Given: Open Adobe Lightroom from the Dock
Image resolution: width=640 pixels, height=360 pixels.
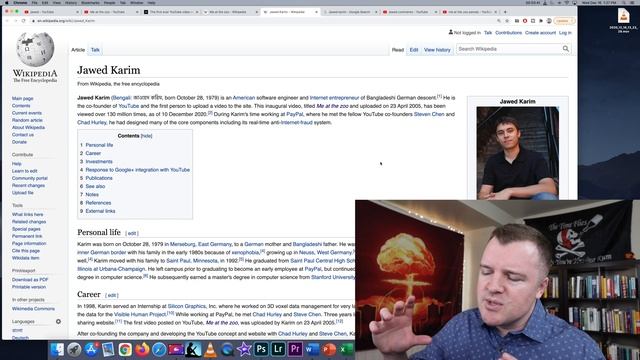Looking at the screenshot, I should point(278,349).
